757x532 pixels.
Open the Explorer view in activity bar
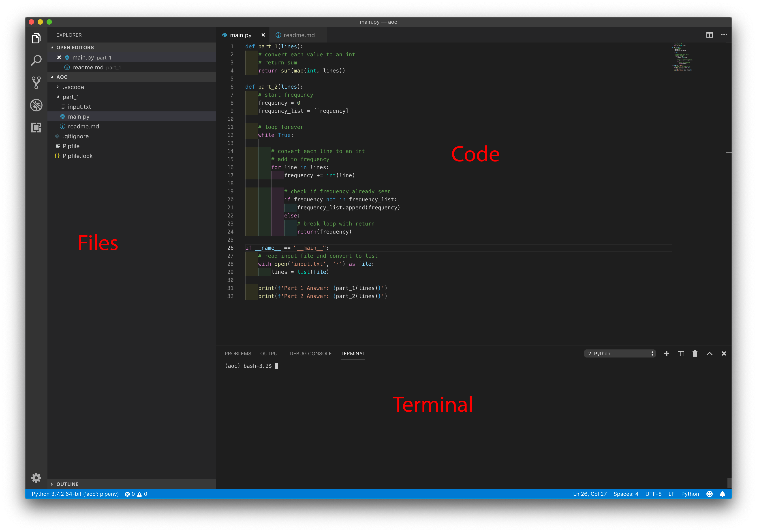coord(36,38)
